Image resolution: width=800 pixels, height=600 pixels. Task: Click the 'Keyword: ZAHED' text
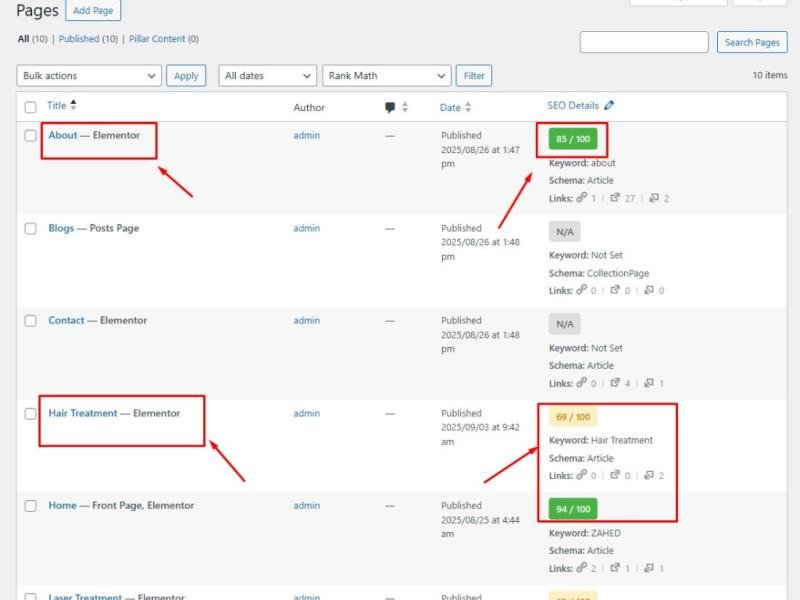tap(585, 533)
